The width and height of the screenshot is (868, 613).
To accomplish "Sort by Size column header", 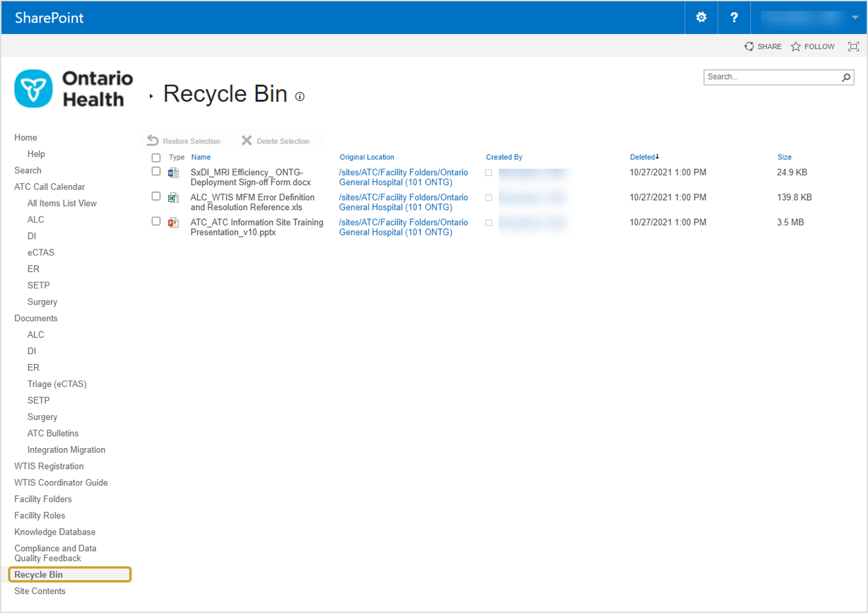I will coord(784,157).
